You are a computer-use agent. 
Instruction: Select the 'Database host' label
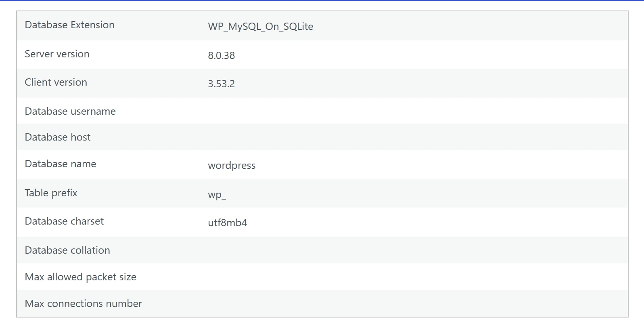(58, 137)
